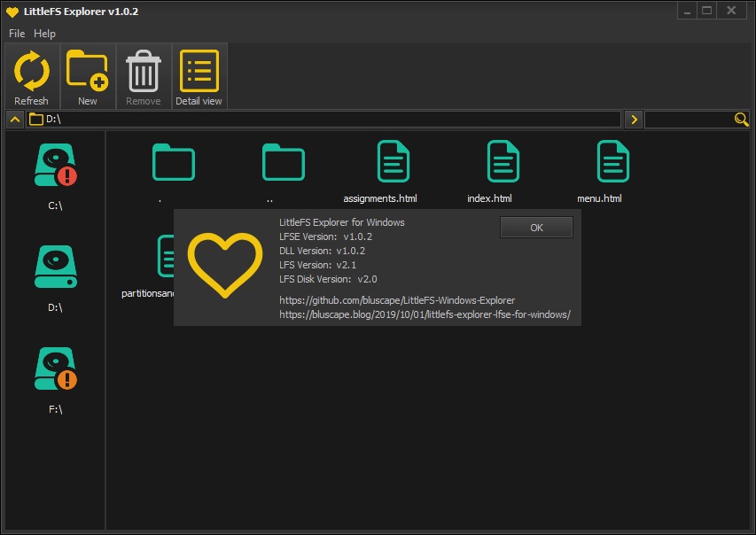Viewport: 756px width, 535px height.
Task: Click the heart logo in About dialog
Action: (x=225, y=265)
